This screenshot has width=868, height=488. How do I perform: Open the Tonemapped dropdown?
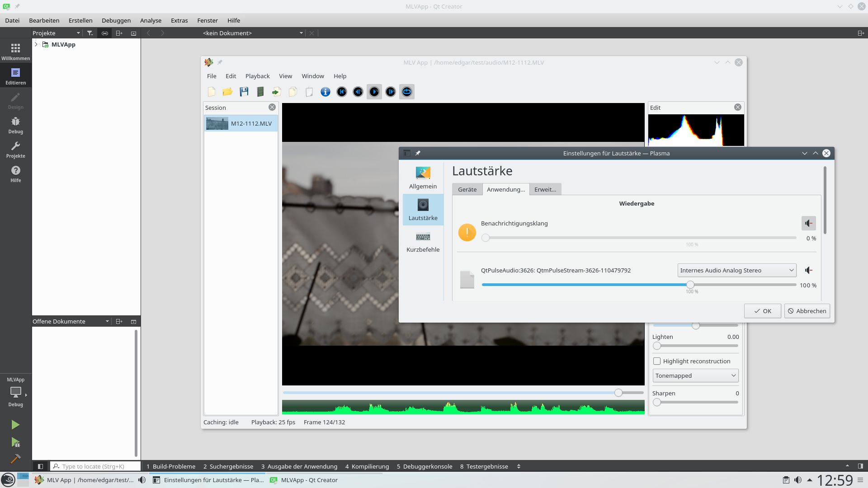[695, 375]
